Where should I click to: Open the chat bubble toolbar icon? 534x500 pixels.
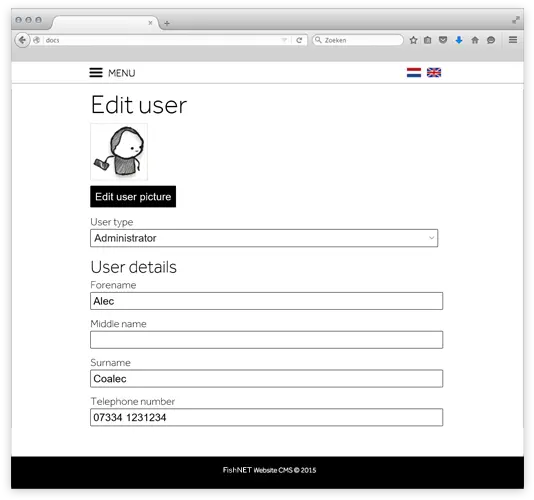(x=491, y=40)
